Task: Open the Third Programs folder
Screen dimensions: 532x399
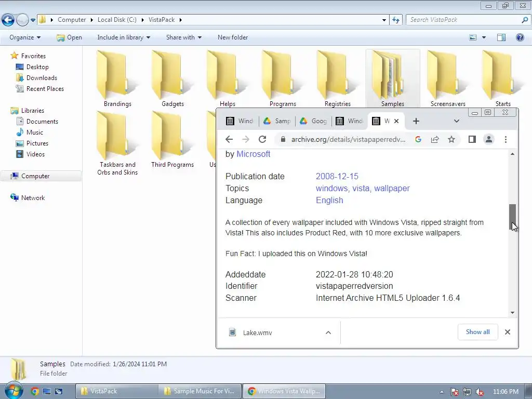Action: 172,140
